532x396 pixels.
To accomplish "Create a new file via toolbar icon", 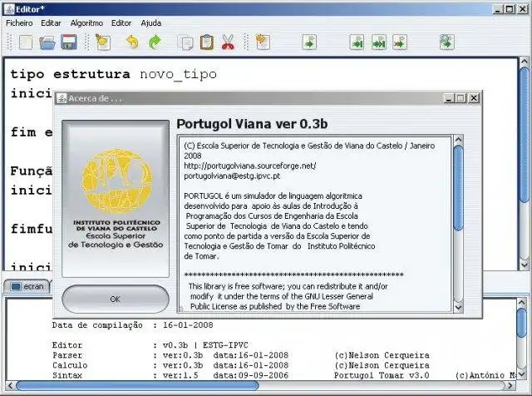I will (26, 42).
